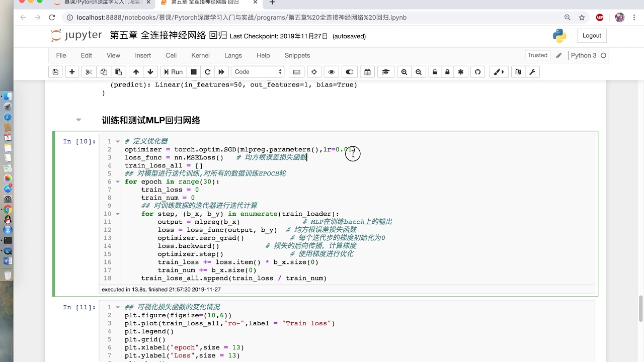Image resolution: width=644 pixels, height=362 pixels.
Task: Run the selected cell
Action: 173,72
